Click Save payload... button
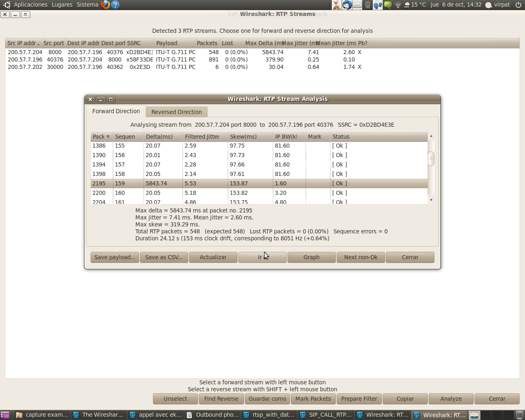525x420 pixels. pyautogui.click(x=114, y=257)
